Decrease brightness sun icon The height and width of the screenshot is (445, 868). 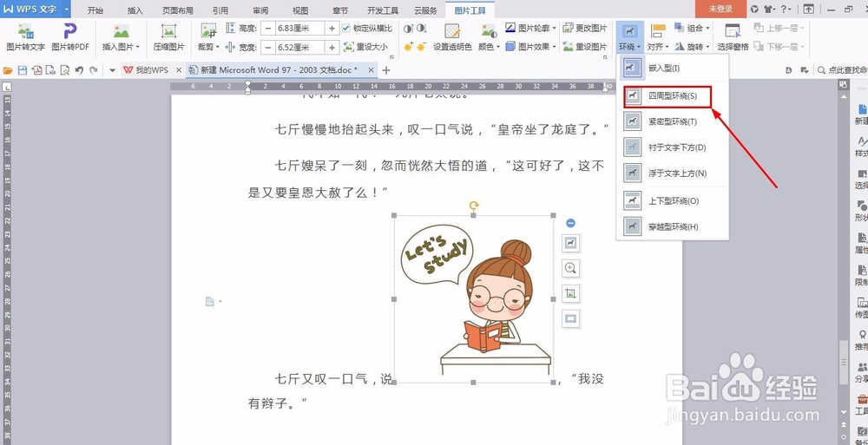(421, 47)
